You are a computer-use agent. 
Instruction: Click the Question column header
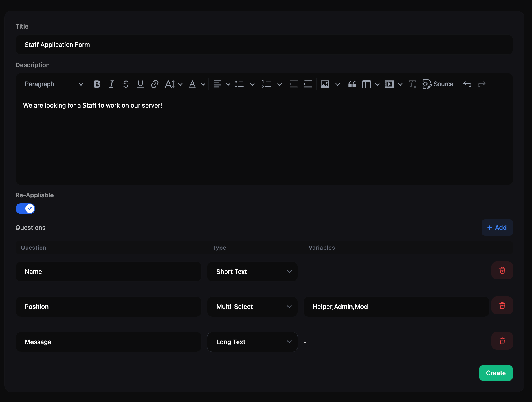34,248
